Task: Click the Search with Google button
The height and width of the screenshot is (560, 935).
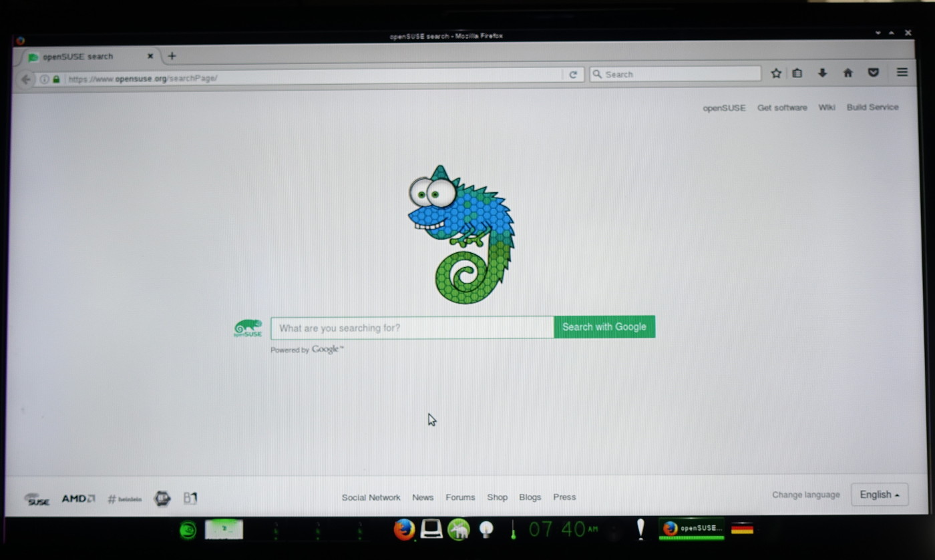Action: point(604,327)
